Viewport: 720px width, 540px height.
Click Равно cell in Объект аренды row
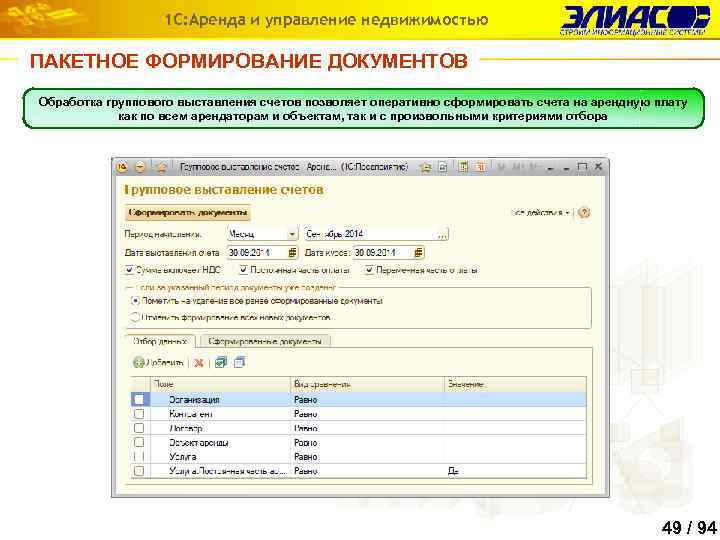point(368,443)
